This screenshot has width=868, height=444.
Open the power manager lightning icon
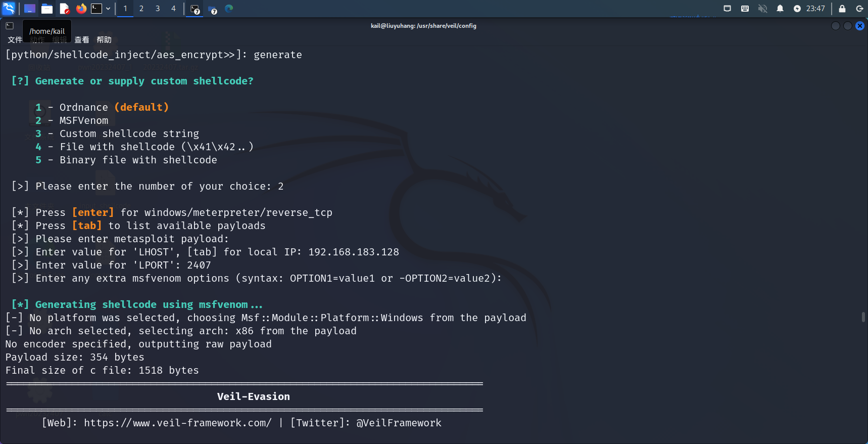click(797, 9)
